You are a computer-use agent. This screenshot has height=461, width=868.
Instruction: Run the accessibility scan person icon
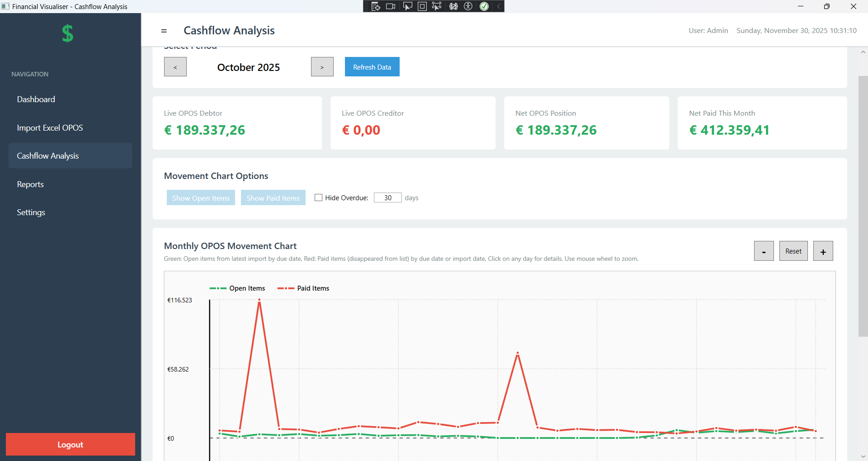coord(468,6)
